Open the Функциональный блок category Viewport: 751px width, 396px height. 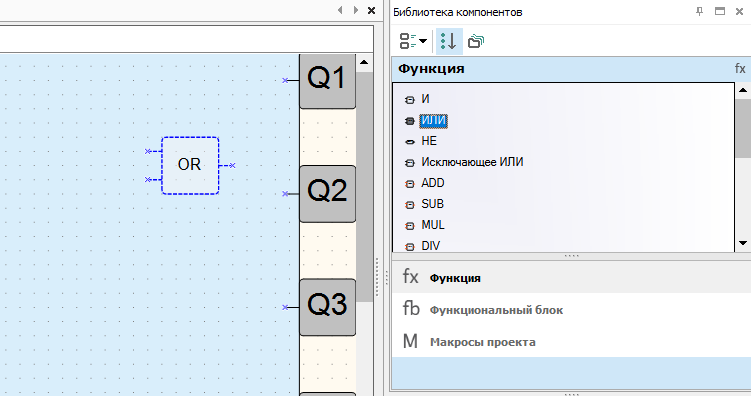[571, 309]
